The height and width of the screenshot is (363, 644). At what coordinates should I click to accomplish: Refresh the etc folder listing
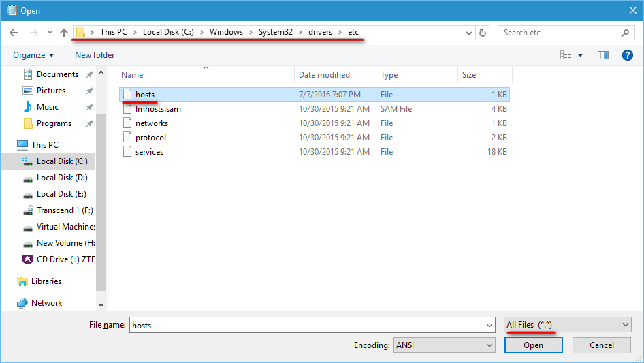point(483,33)
